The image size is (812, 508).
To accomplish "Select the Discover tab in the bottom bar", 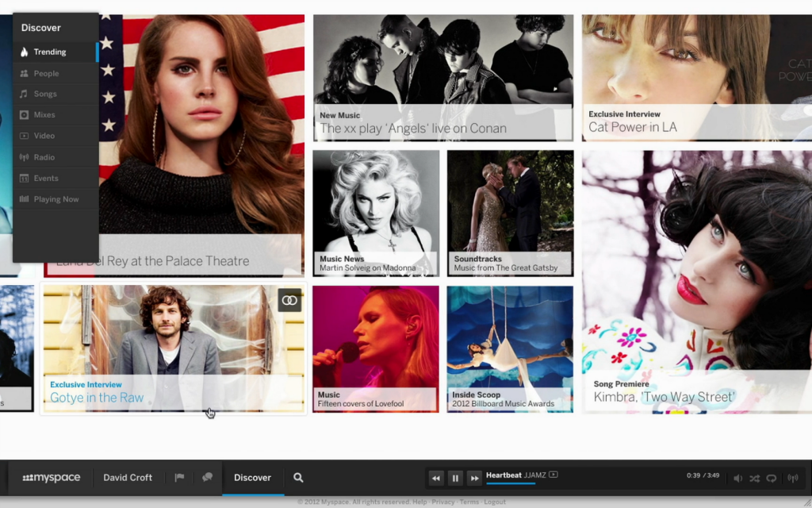I will pos(253,477).
